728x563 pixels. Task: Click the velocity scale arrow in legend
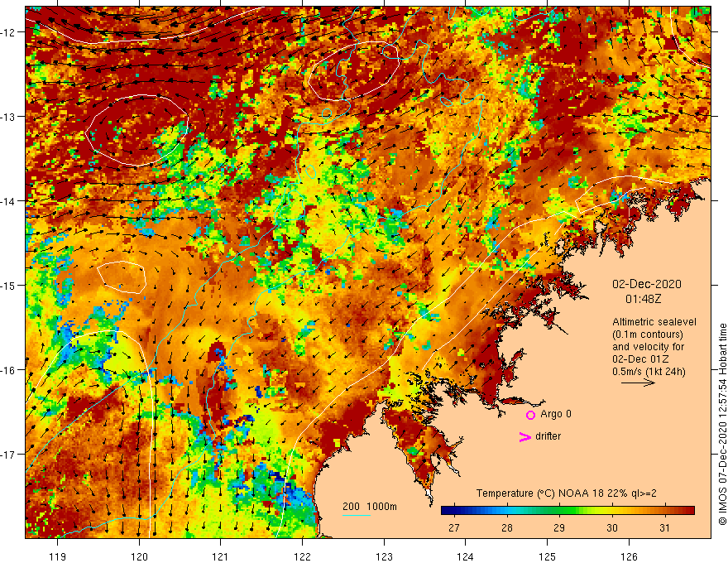(x=639, y=383)
